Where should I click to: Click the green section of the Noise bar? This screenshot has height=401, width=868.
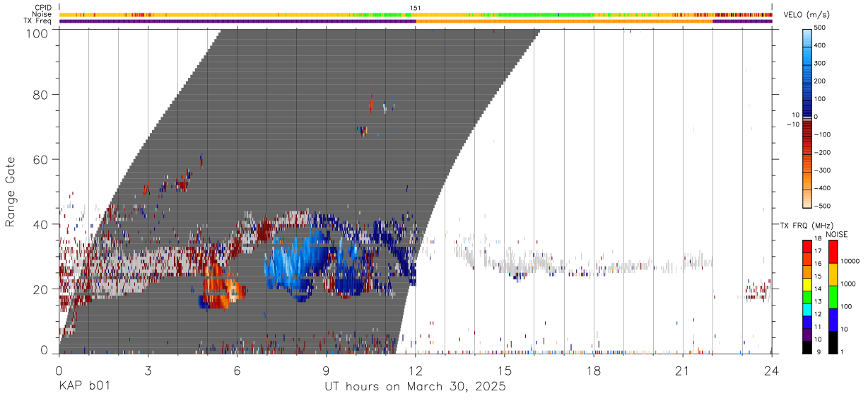[x=544, y=14]
